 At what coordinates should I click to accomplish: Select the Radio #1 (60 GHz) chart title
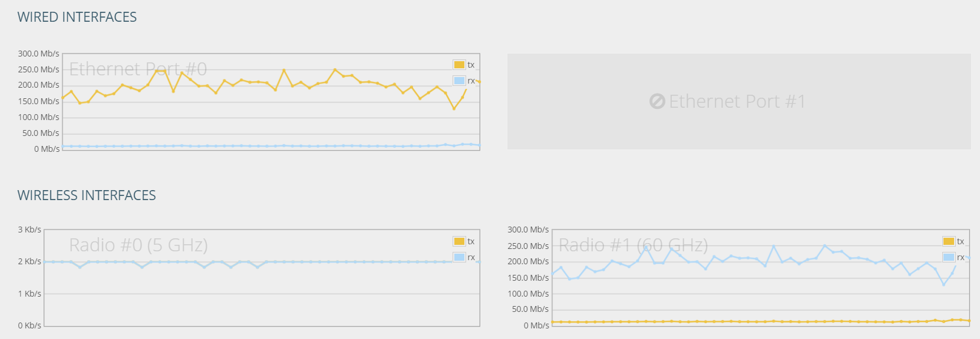point(633,245)
